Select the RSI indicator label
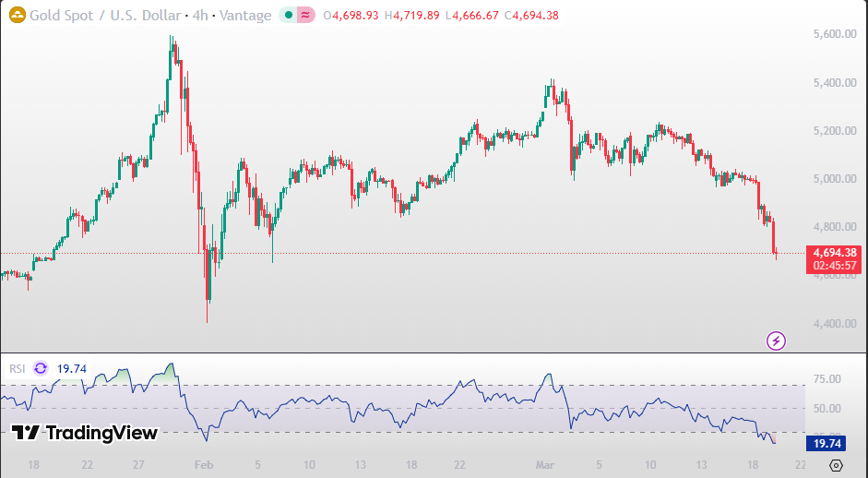The height and width of the screenshot is (478, 868). tap(17, 368)
